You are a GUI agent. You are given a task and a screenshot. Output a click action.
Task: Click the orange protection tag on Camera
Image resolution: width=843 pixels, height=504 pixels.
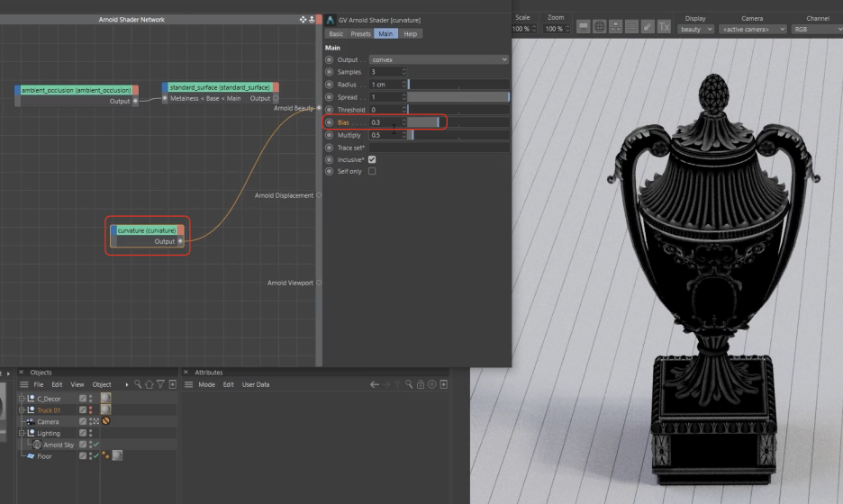pos(106,420)
